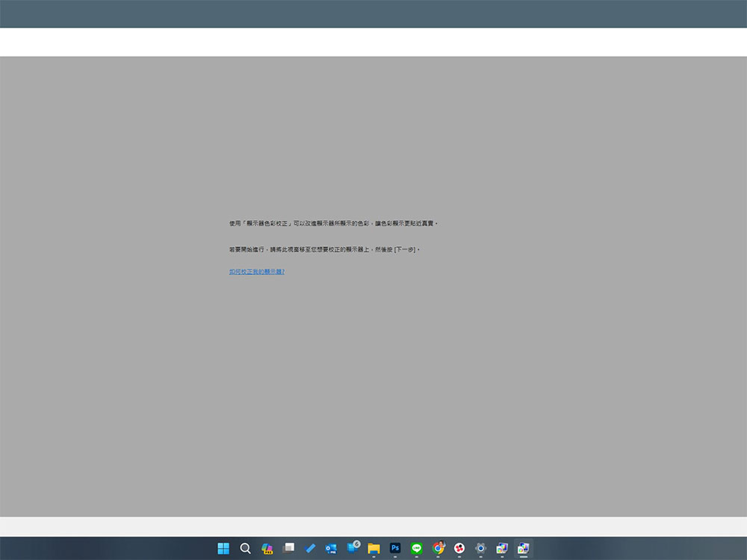
Task: Open taskbar Search magnifier
Action: click(245, 548)
